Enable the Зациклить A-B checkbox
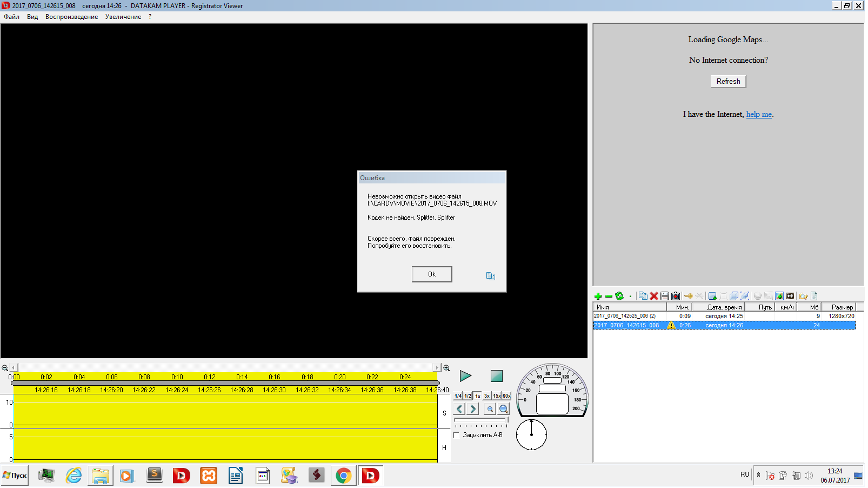The height and width of the screenshot is (488, 868). tap(457, 435)
